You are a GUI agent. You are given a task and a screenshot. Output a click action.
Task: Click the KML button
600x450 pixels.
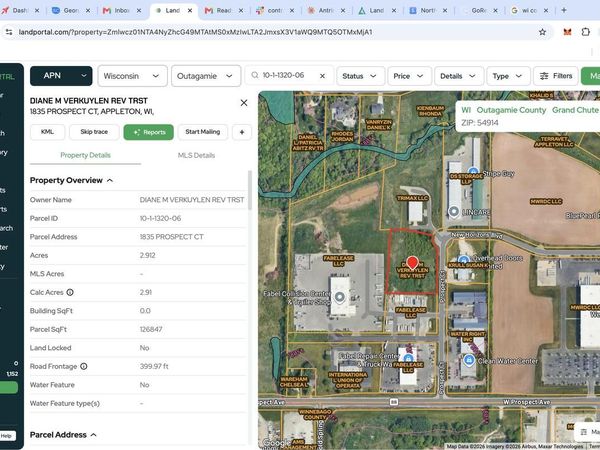(47, 132)
